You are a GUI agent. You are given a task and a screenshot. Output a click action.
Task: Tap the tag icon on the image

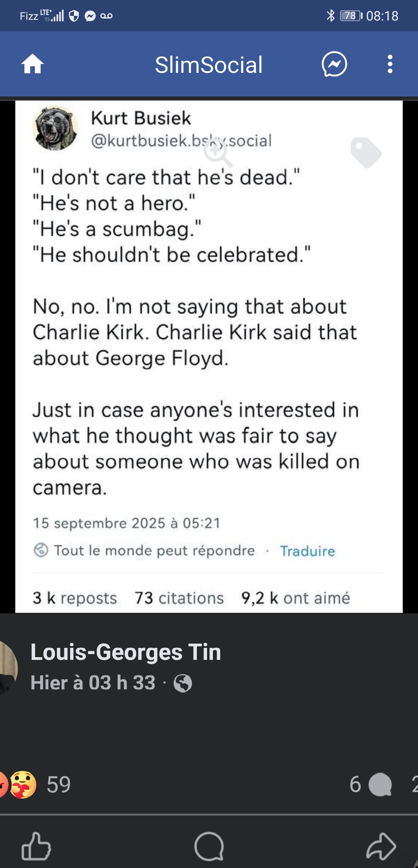coord(366,153)
